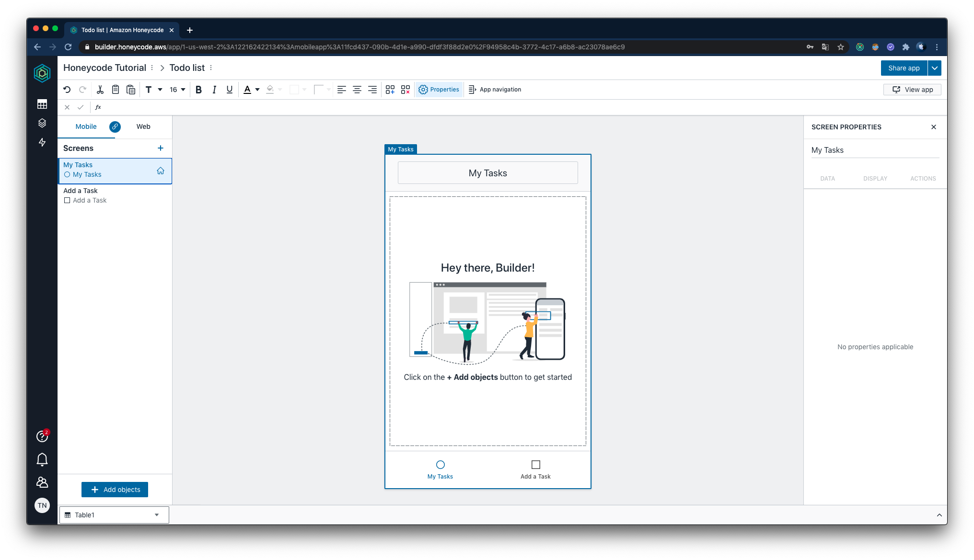The height and width of the screenshot is (560, 974).
Task: Click the TN user avatar
Action: point(42,505)
